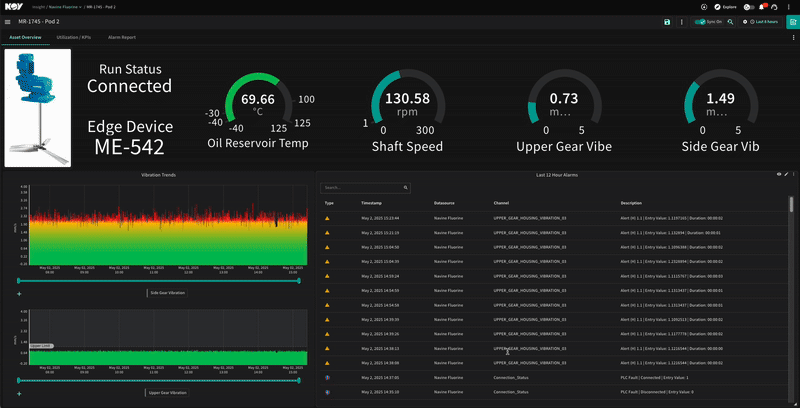Select timestamp May 2, 2025 15:04:39
Screen dimensions: 800x408
(380, 262)
